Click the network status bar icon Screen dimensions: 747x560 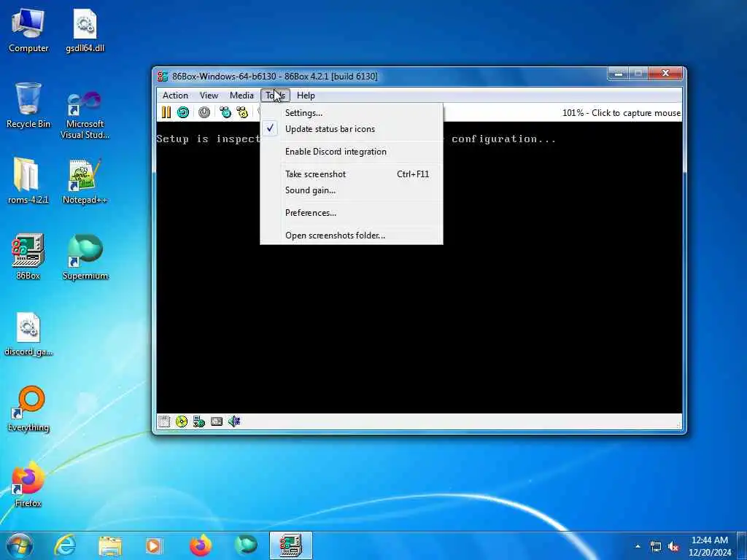(199, 421)
